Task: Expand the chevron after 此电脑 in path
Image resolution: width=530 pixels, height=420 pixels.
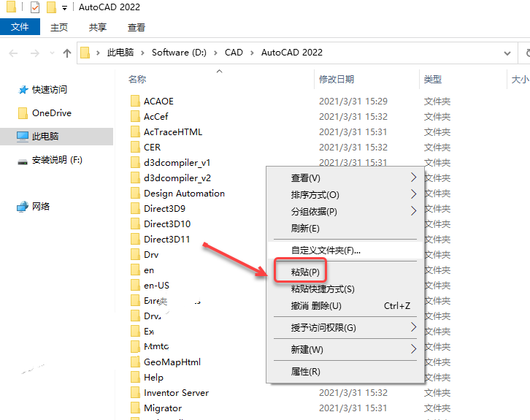Action: (142, 53)
